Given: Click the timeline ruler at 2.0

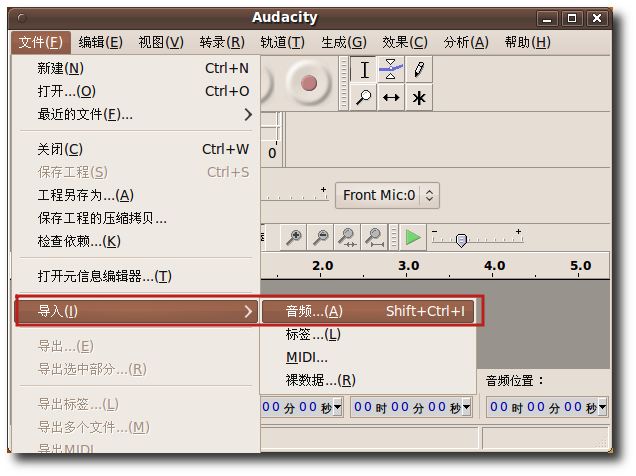Looking at the screenshot, I should pyautogui.click(x=322, y=266).
